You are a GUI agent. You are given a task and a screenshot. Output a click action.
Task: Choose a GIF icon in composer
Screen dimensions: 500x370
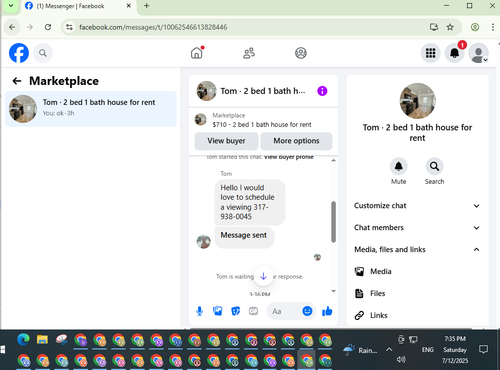(x=253, y=311)
